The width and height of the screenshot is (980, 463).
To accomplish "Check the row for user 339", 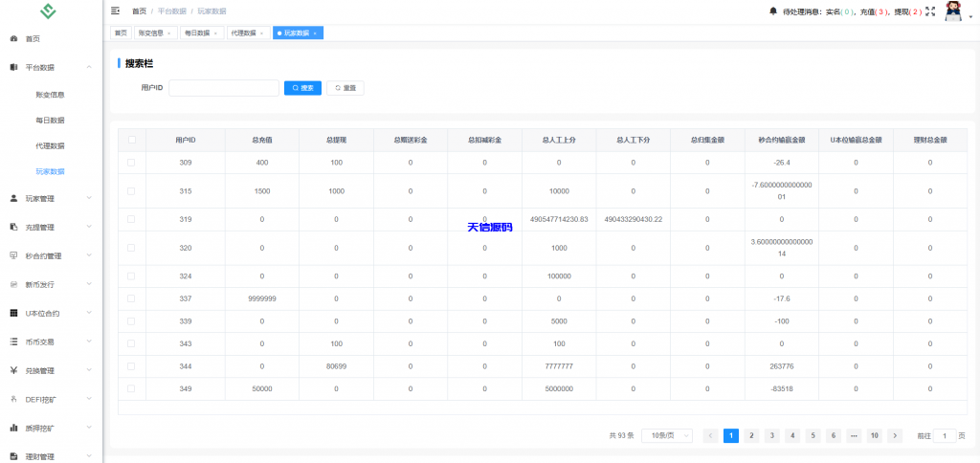I will click(131, 321).
